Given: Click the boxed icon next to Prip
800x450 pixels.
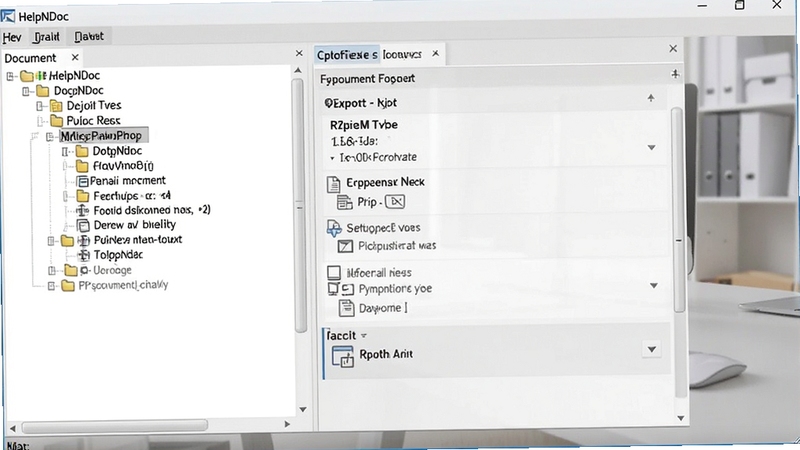Looking at the screenshot, I should (395, 202).
